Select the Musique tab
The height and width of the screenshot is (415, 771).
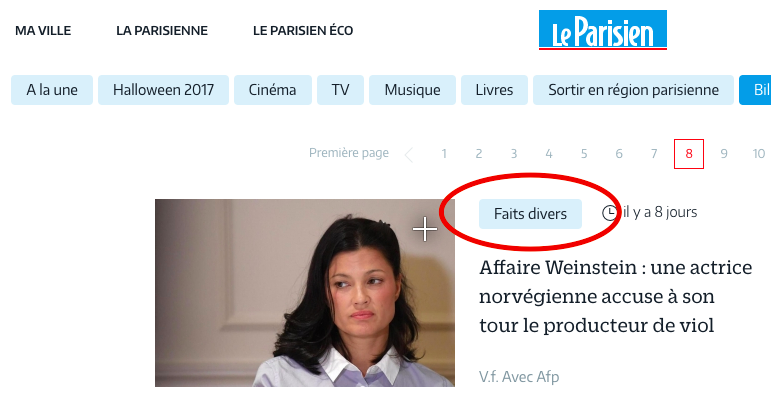pos(412,90)
